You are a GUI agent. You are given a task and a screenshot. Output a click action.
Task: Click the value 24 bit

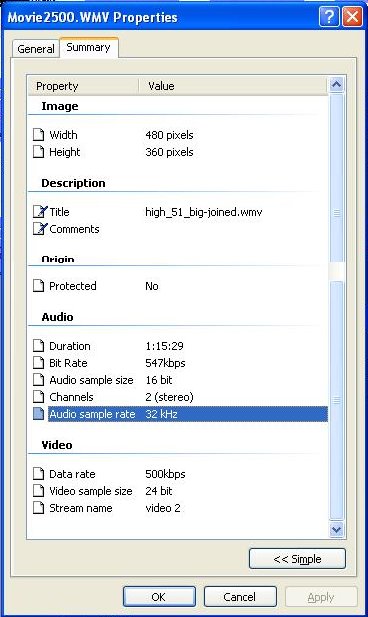point(159,491)
